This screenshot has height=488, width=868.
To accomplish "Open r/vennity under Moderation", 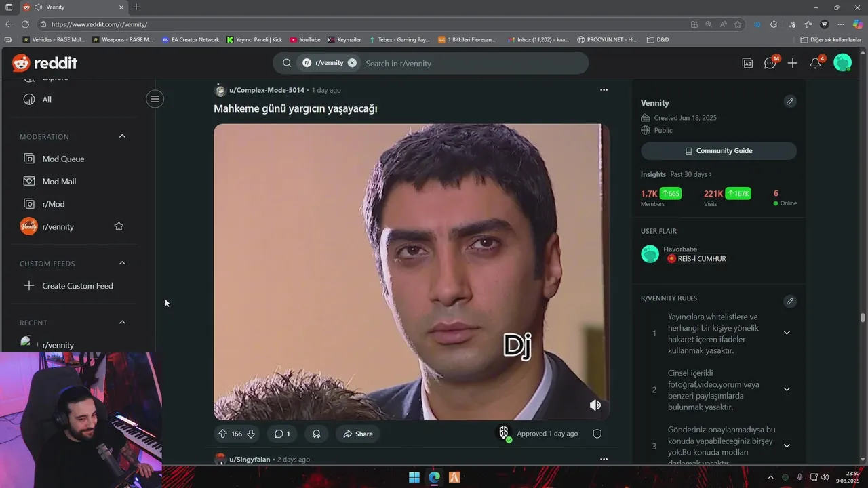I will (58, 226).
